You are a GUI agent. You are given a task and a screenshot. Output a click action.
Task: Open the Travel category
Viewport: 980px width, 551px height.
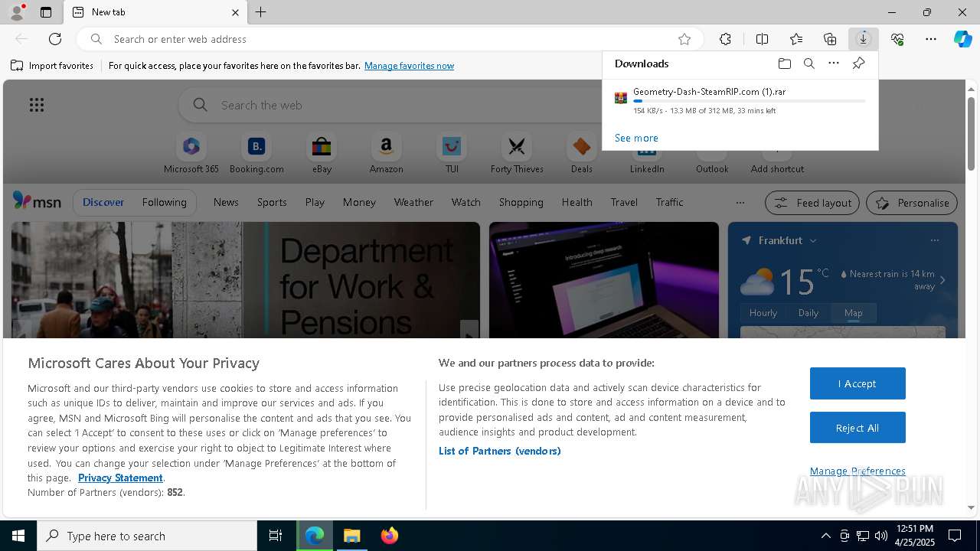pyautogui.click(x=624, y=202)
